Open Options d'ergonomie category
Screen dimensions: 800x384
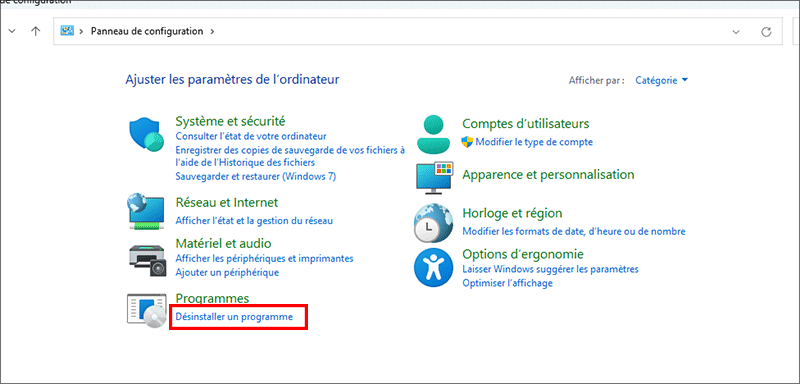click(522, 253)
